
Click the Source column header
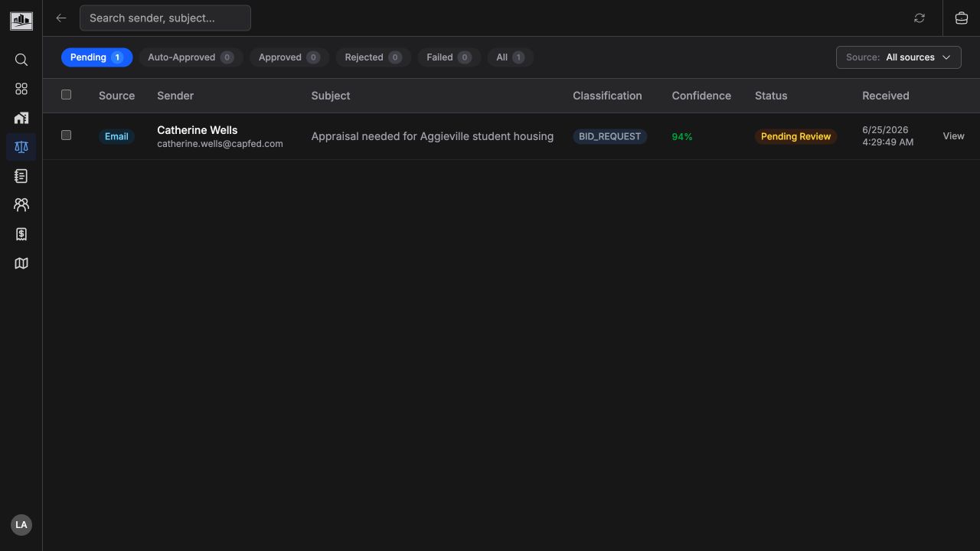116,96
